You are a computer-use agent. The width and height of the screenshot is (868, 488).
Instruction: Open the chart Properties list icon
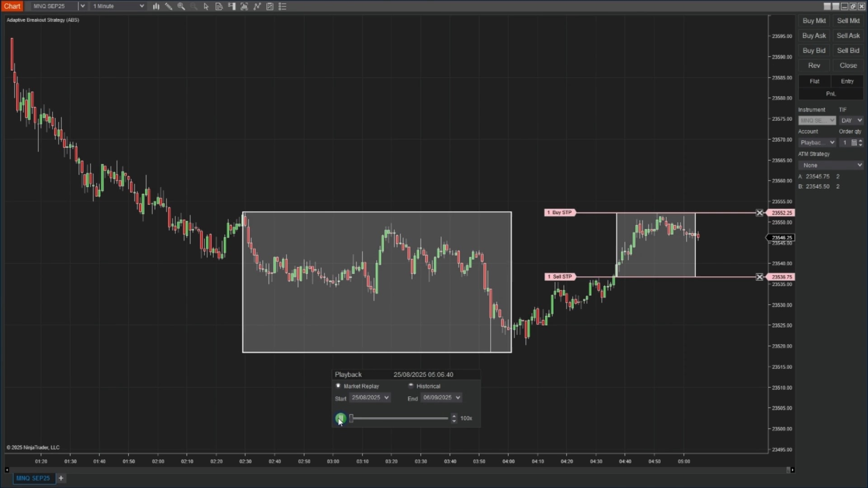(x=282, y=6)
